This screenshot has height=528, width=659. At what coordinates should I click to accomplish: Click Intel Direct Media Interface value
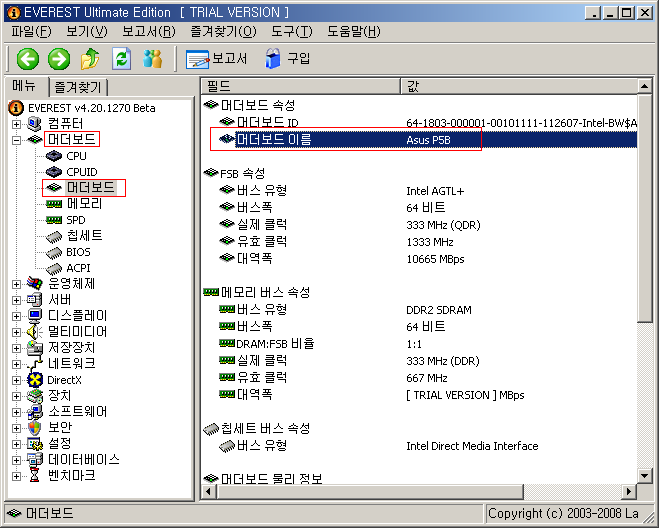tap(472, 446)
